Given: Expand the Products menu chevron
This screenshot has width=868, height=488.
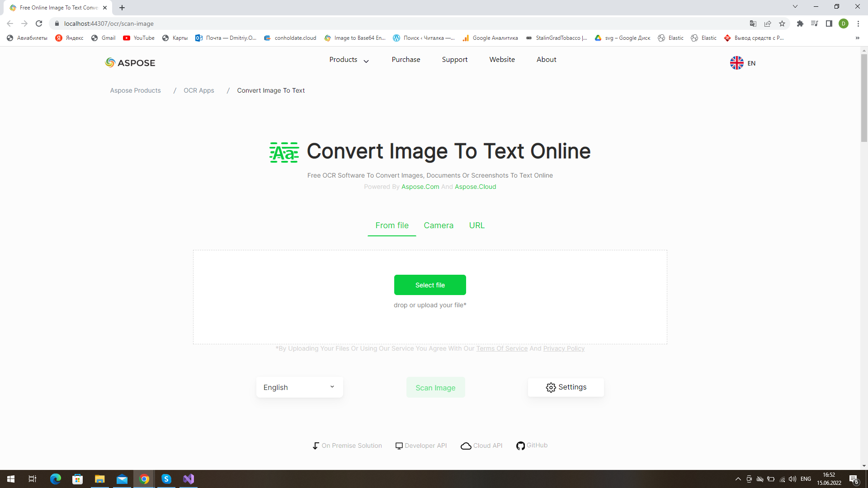Looking at the screenshot, I should [x=366, y=61].
